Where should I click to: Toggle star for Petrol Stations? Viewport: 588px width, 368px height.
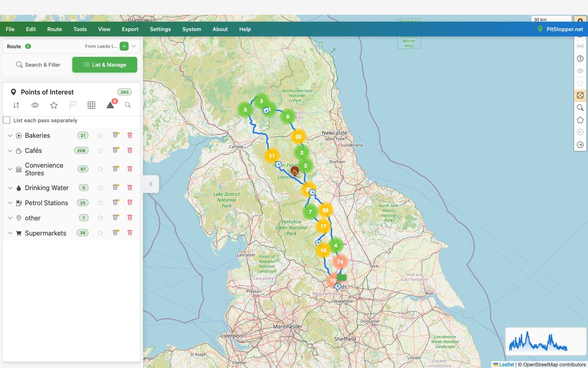(x=100, y=203)
